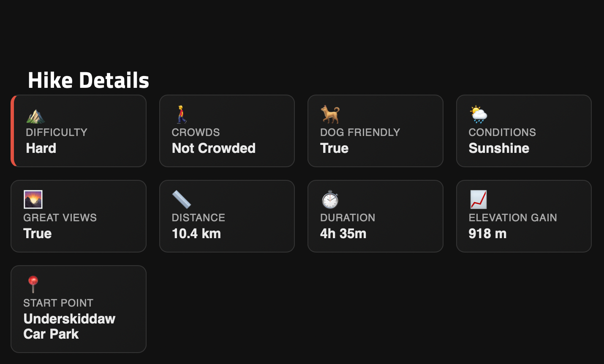Click the chart Elevation Gain icon
This screenshot has width=604, height=364.
click(479, 200)
